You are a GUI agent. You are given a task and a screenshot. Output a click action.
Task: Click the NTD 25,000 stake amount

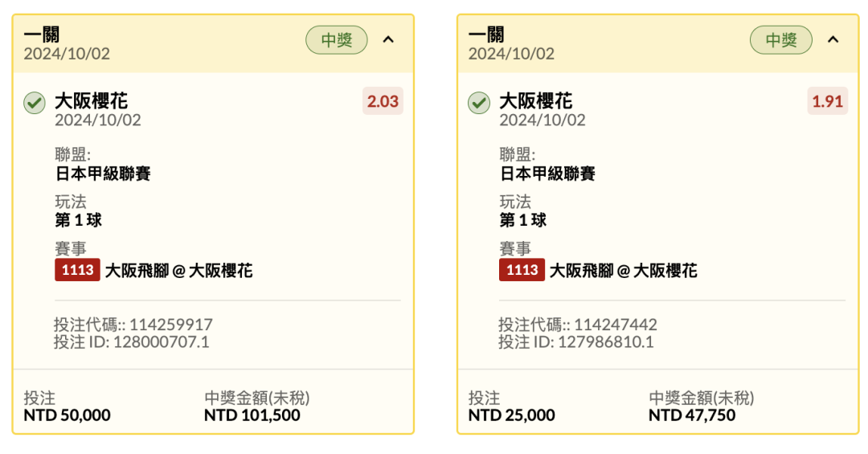(x=511, y=415)
